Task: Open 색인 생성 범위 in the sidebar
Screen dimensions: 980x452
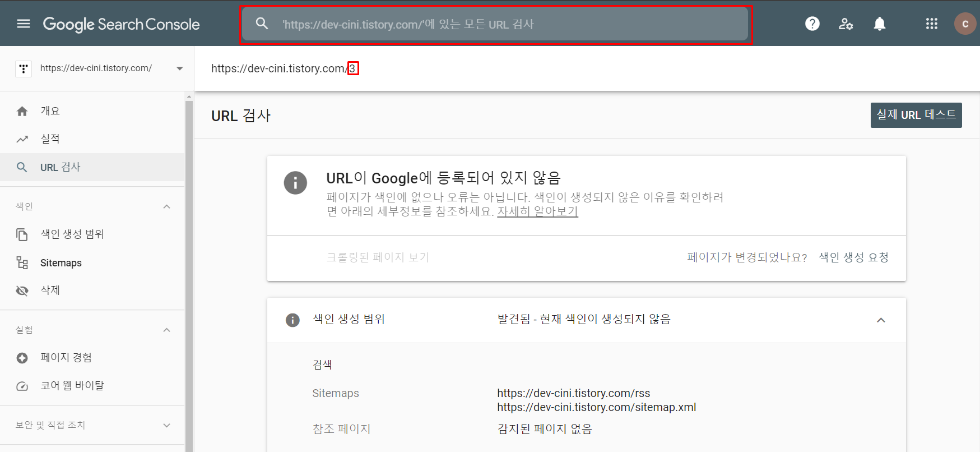Action: click(x=92, y=234)
